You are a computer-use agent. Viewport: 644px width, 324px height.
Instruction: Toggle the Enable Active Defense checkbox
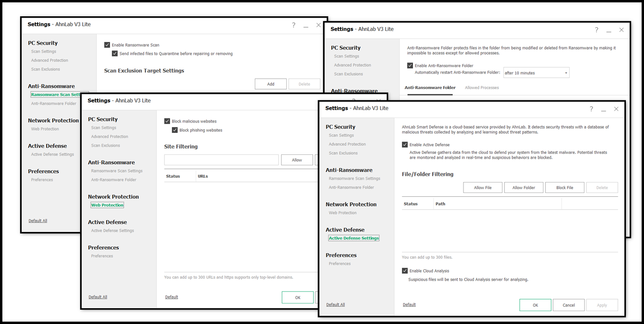(405, 145)
